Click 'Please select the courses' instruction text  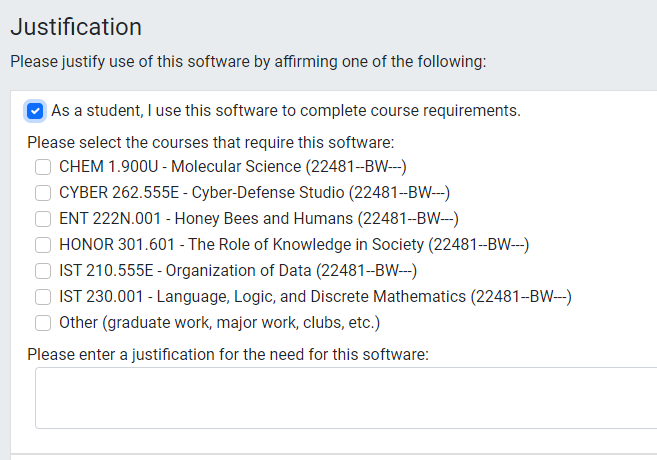click(x=211, y=142)
